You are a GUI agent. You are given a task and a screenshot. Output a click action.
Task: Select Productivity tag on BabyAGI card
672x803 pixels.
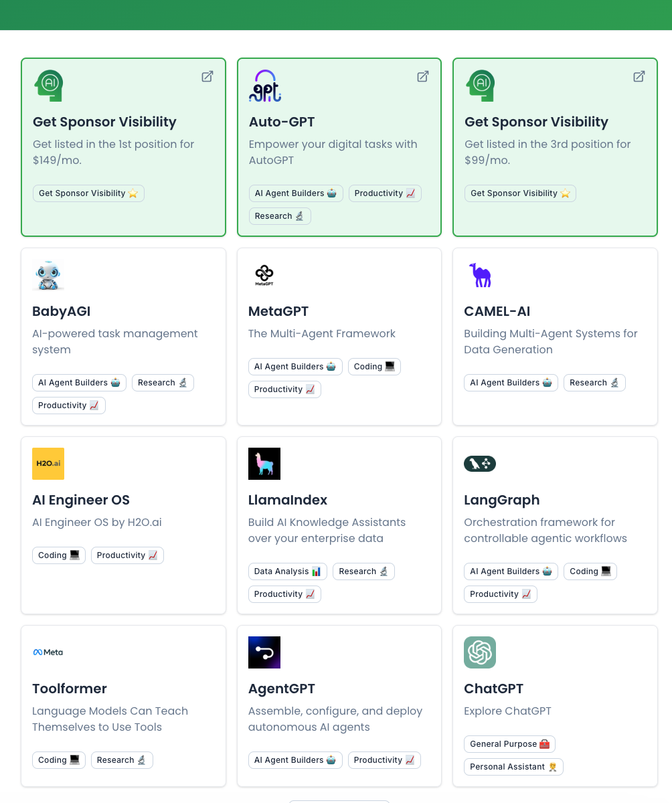69,406
